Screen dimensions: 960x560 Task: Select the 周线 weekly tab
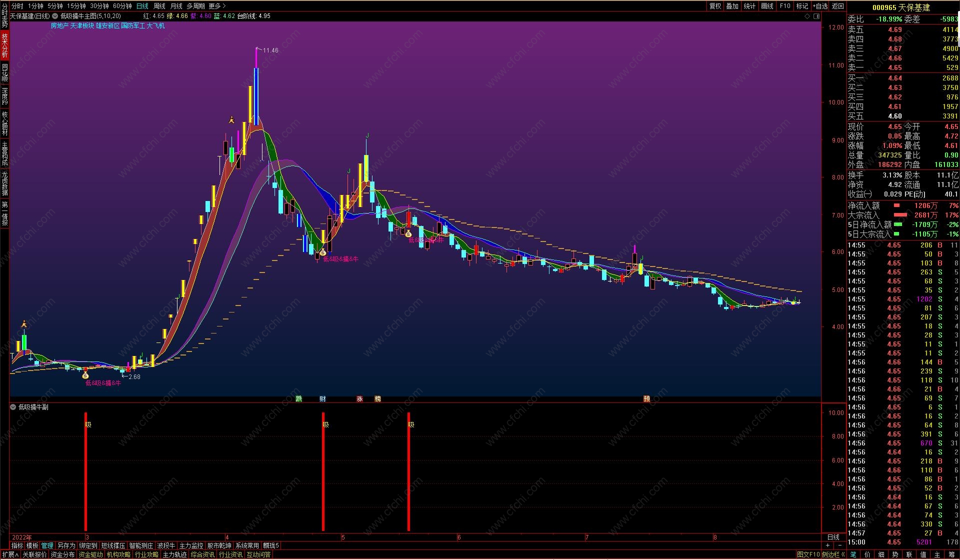pos(159,6)
